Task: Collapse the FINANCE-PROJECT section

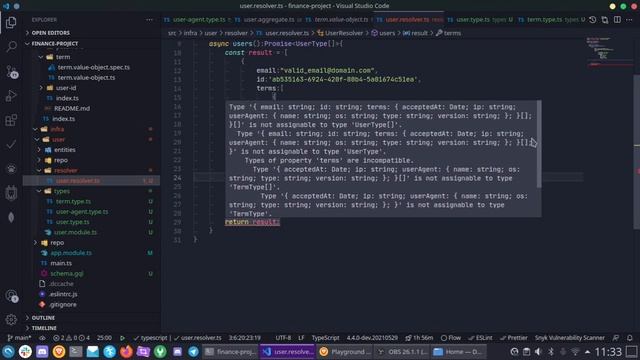Action: coord(91,43)
